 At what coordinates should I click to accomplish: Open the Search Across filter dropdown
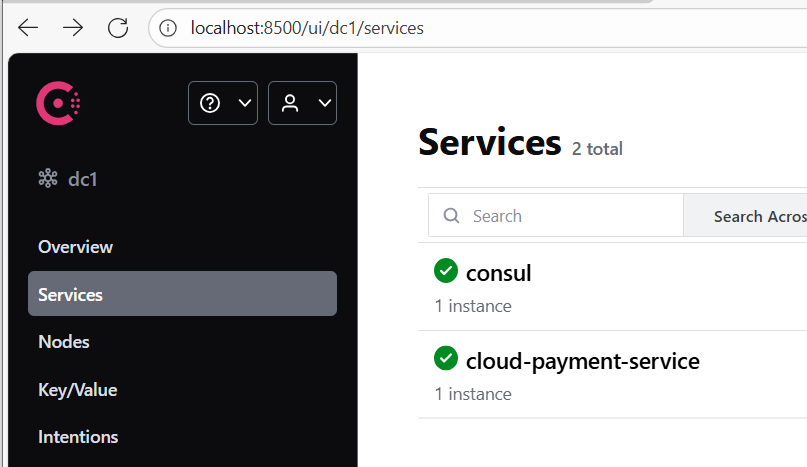coord(746,216)
